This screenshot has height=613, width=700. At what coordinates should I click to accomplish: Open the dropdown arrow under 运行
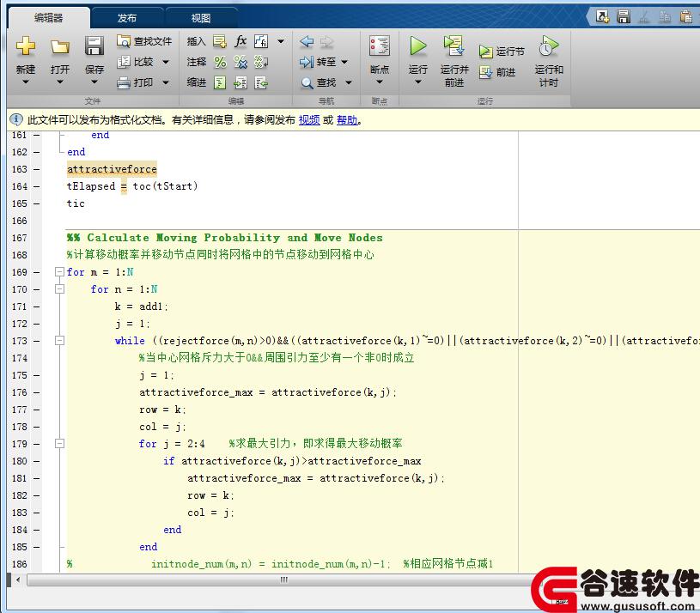[418, 82]
